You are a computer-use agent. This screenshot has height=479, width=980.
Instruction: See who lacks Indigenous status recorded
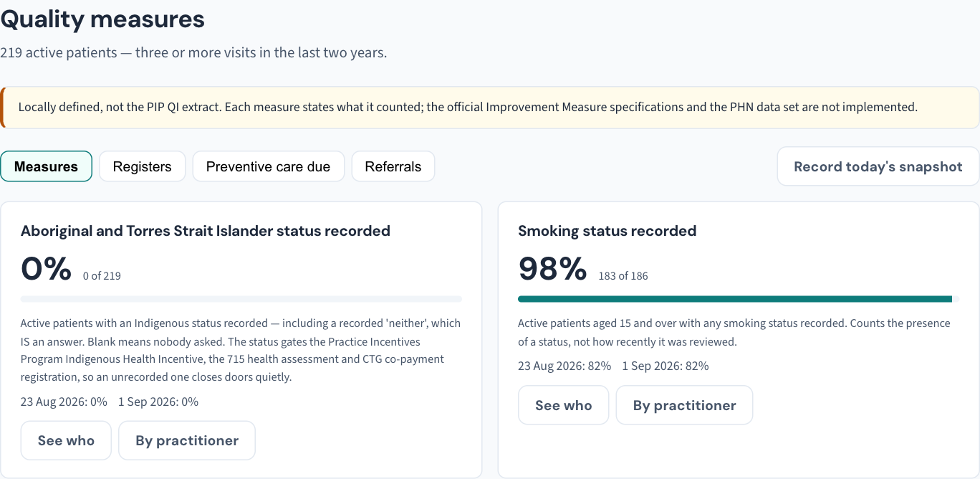pyautogui.click(x=66, y=440)
